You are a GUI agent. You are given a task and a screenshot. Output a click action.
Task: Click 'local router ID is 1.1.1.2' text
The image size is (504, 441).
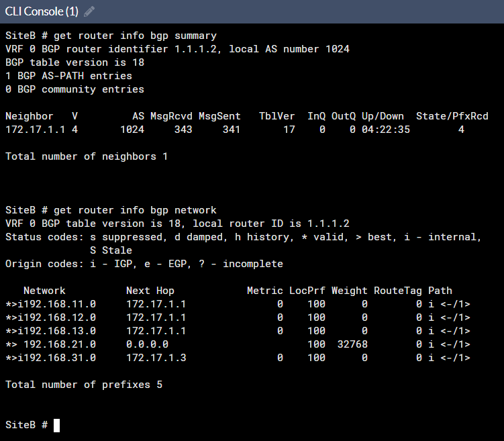[271, 224]
